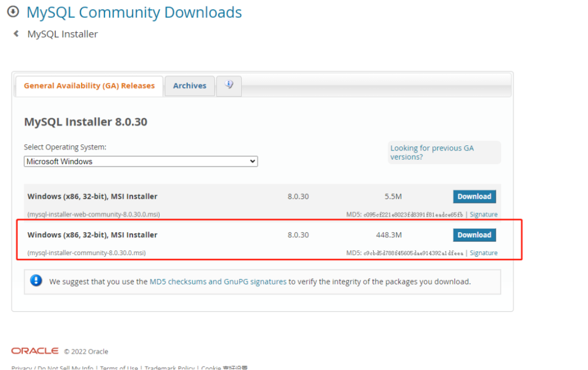Viewport: 588px width, 370px height.
Task: Select the file name '(mysql-installer-web-community-8.0.30.0.msi)'
Action: (x=94, y=214)
